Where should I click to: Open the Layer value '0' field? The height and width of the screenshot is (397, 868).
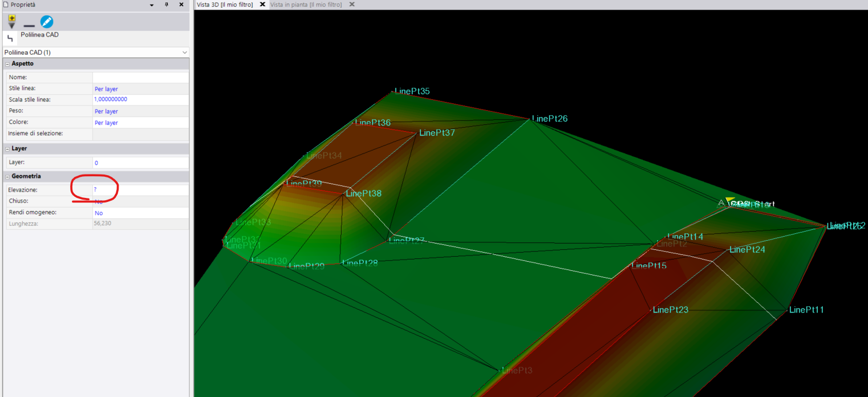[140, 163]
